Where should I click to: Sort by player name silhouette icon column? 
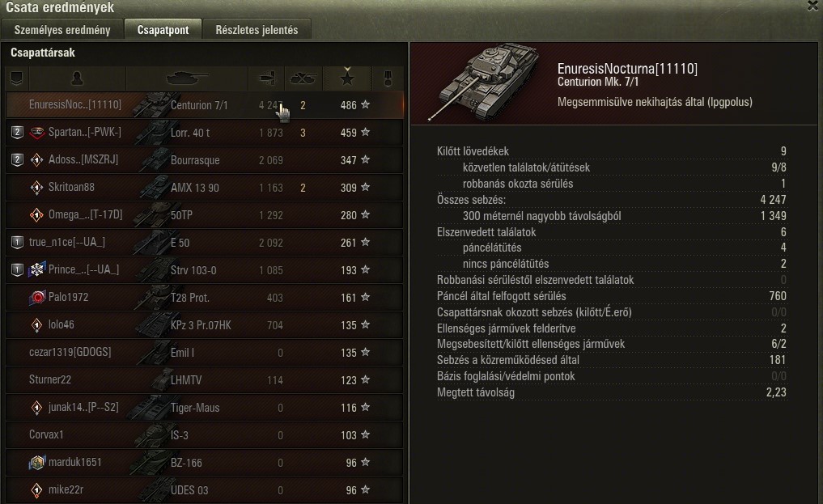pos(77,78)
